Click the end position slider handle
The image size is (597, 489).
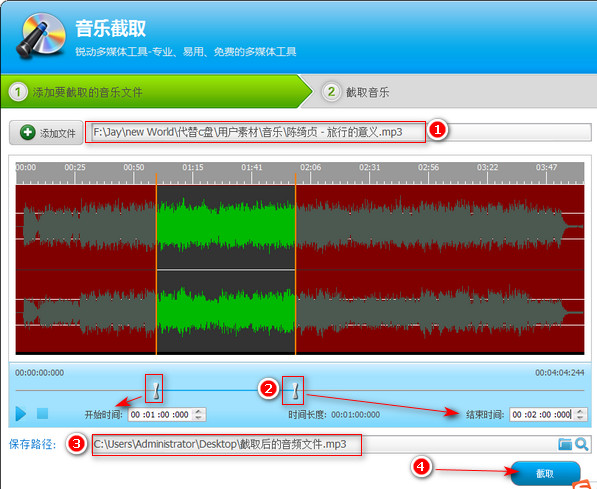[295, 390]
